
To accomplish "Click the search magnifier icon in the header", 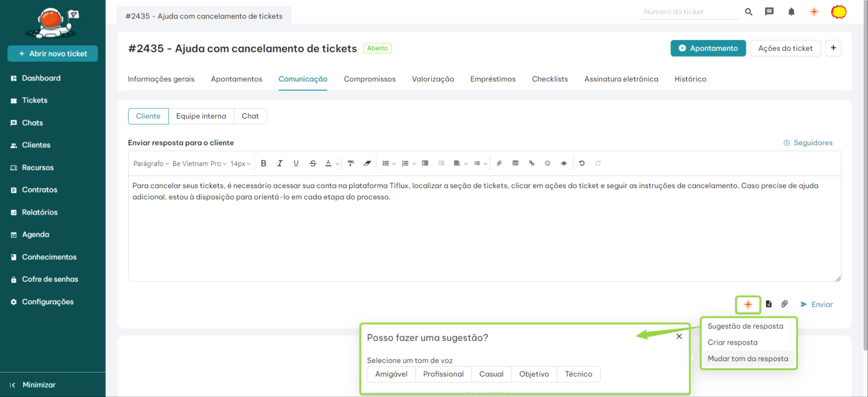I will click(749, 12).
